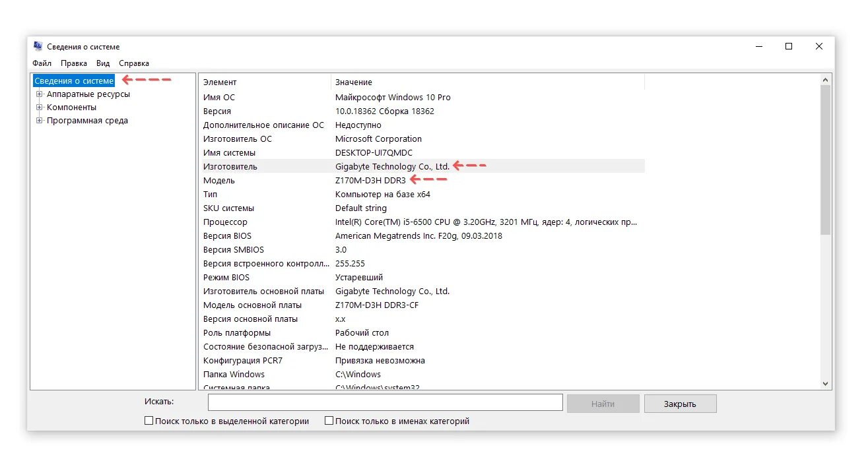Click the scrollbar up arrow
Screen dimensions: 868x461
coord(825,79)
